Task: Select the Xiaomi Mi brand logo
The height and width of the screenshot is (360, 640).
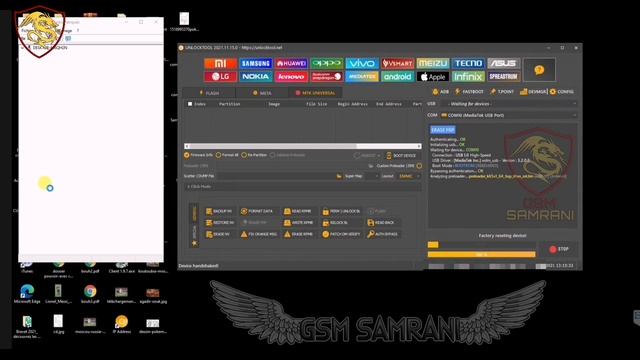Action: 220,63
